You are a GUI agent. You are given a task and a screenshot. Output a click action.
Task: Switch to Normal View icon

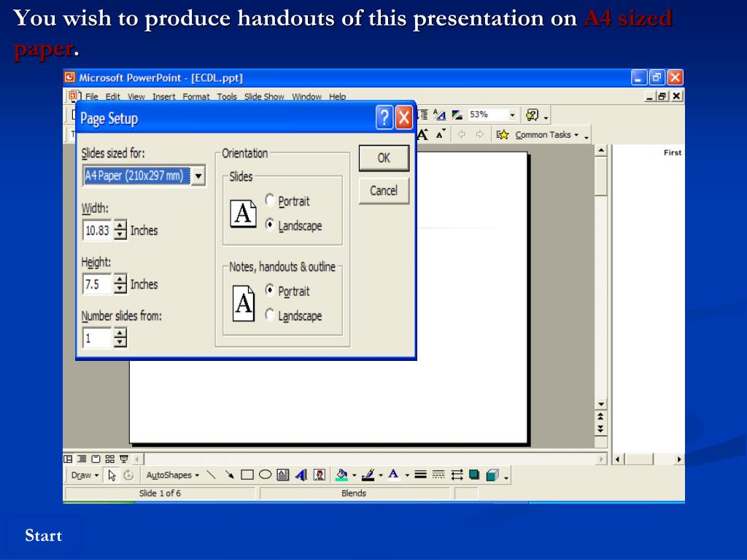click(68, 459)
